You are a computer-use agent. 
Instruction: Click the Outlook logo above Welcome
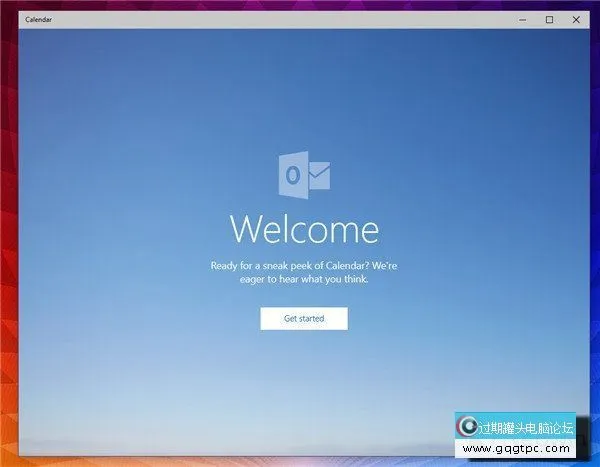pyautogui.click(x=304, y=174)
